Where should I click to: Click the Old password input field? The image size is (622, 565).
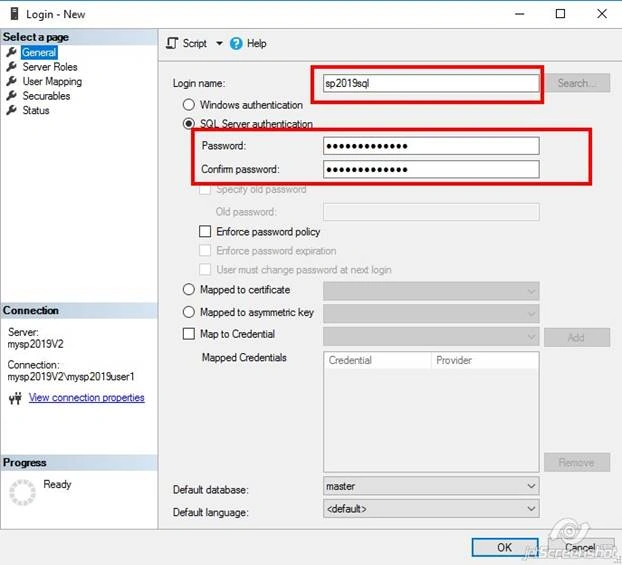pos(431,212)
